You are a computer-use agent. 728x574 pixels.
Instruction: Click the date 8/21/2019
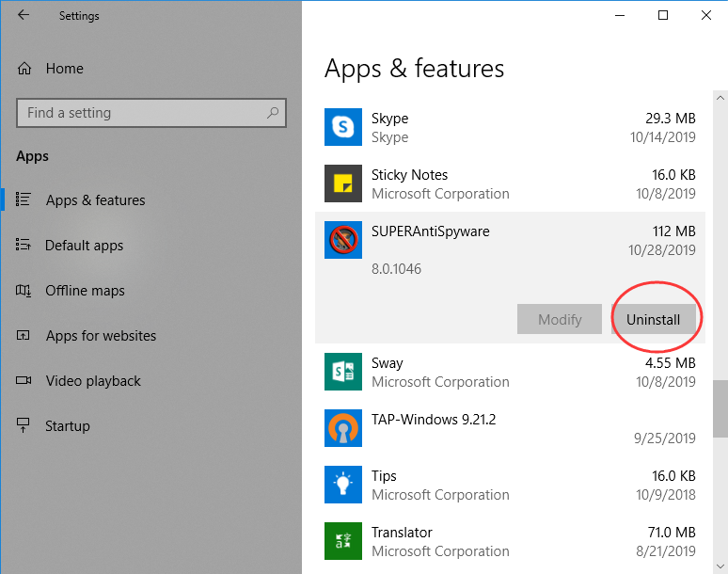click(665, 551)
